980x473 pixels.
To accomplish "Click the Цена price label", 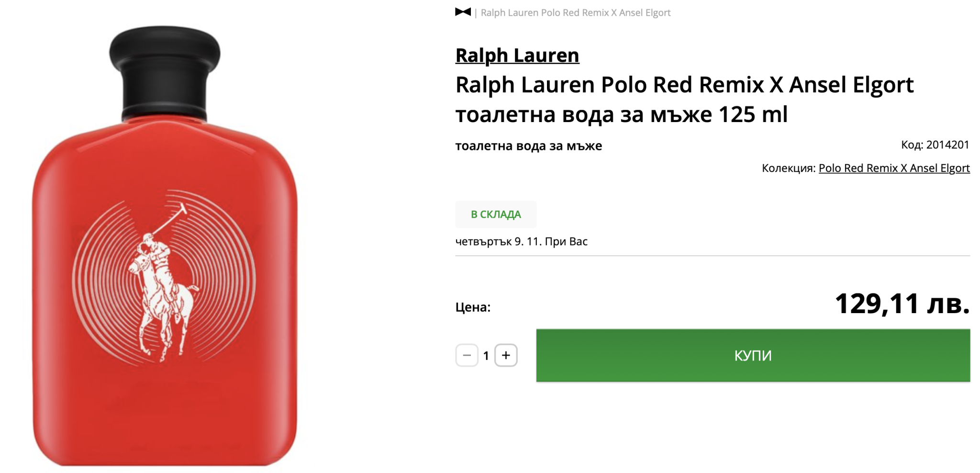I will 473,307.
